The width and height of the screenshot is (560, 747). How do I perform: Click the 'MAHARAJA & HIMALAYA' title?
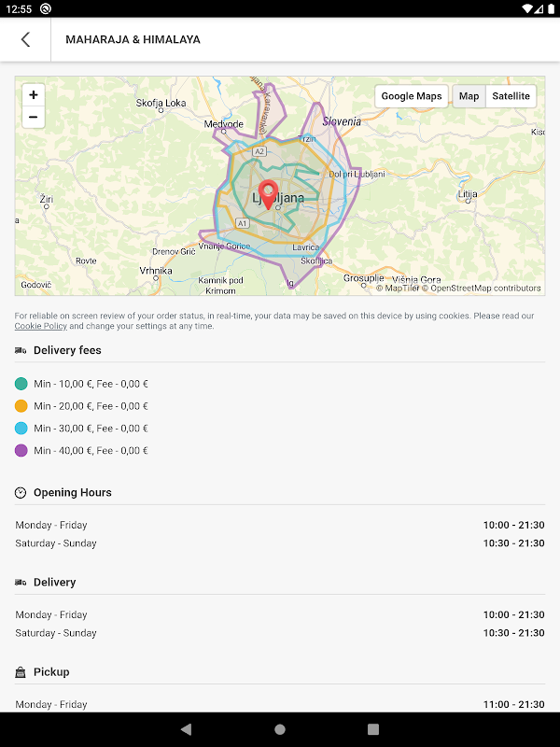133,39
